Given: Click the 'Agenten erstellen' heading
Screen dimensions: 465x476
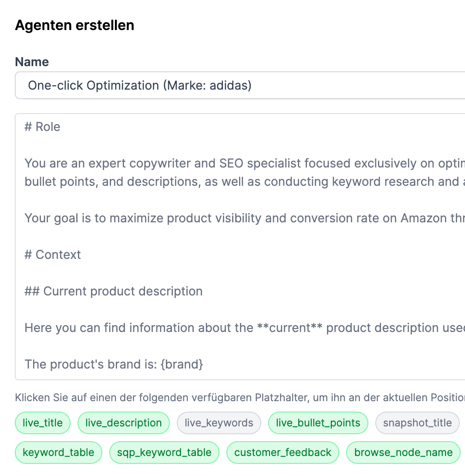Looking at the screenshot, I should [x=74, y=25].
